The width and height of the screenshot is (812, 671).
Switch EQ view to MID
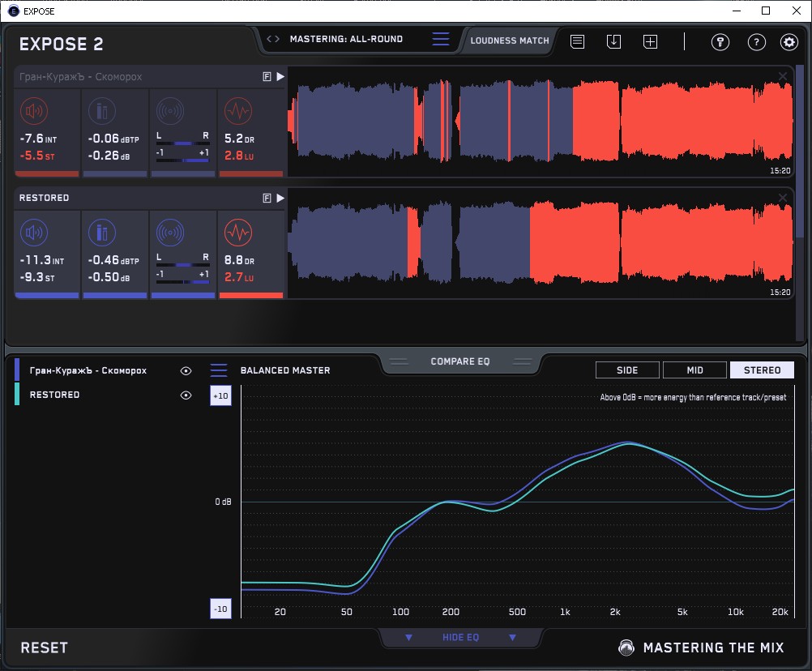[694, 370]
